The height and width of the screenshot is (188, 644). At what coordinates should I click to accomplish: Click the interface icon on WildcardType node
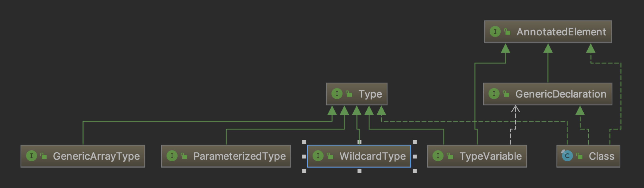[x=318, y=156]
